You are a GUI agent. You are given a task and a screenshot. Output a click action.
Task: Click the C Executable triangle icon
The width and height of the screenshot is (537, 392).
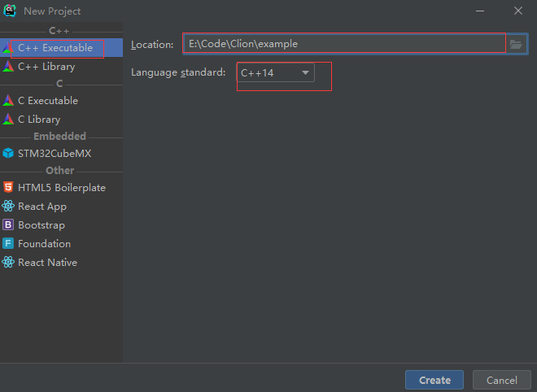[x=8, y=100]
